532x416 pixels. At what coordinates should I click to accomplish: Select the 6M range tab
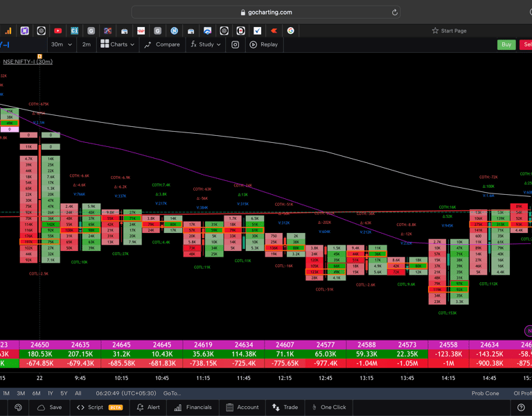coord(36,393)
